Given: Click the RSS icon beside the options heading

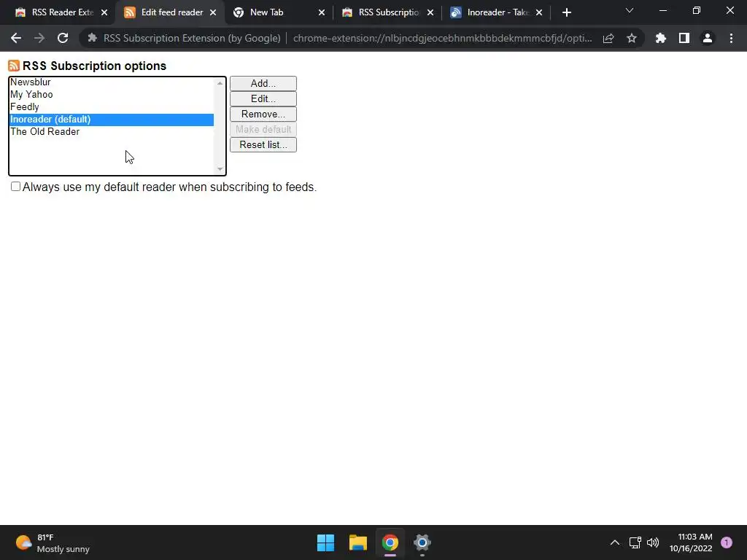Looking at the screenshot, I should point(14,66).
